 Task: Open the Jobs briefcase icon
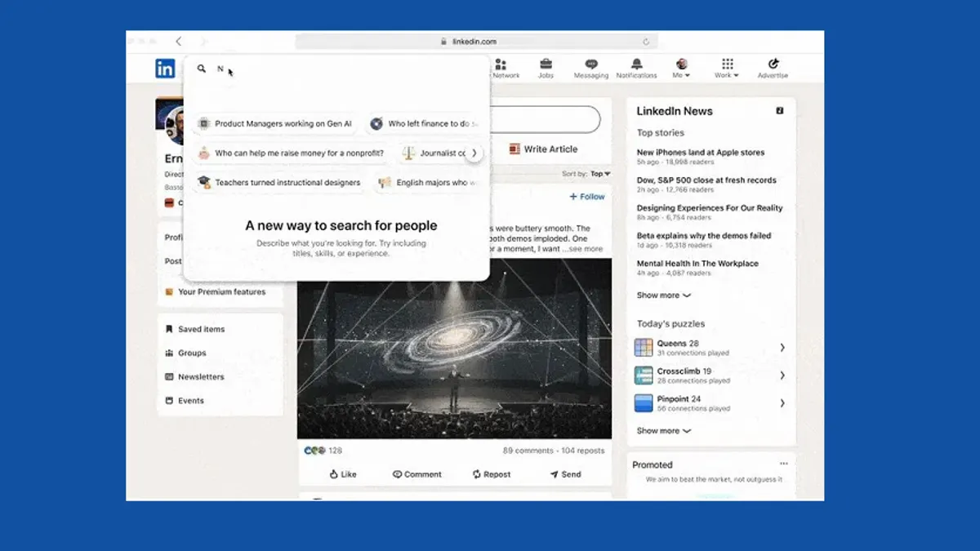pos(546,65)
